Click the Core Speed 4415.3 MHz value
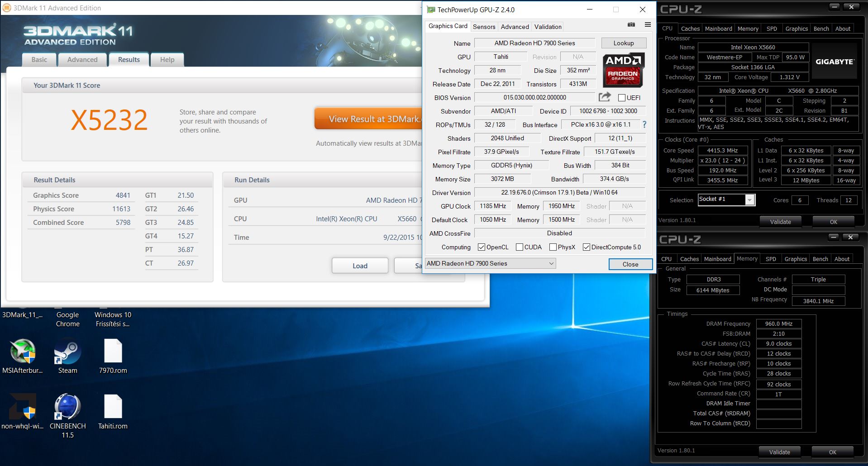The height and width of the screenshot is (466, 868). pyautogui.click(x=722, y=151)
